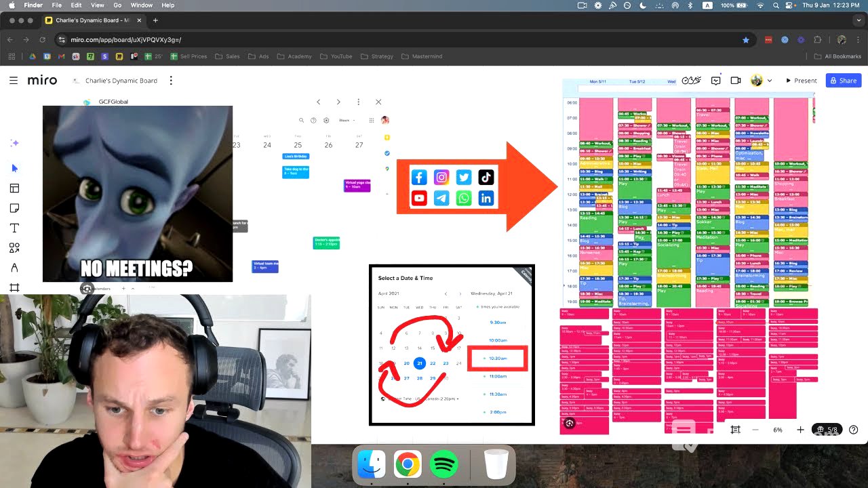The image size is (868, 488).
Task: Open the YouTube bookmarks folder
Action: (336, 56)
